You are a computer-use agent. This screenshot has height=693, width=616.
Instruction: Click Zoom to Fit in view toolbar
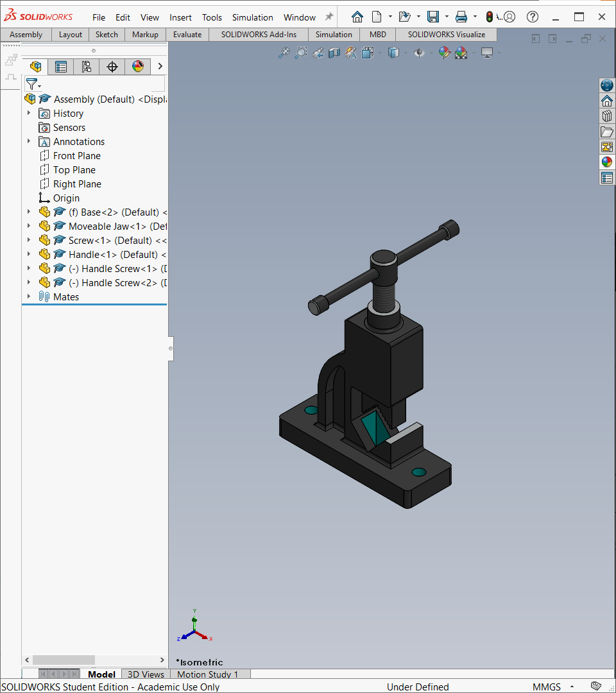pyautogui.click(x=284, y=53)
